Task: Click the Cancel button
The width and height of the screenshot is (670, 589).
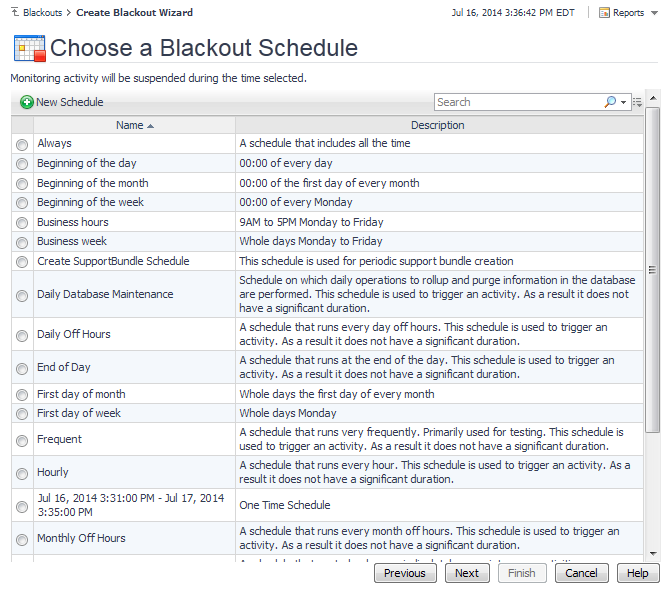Action: click(581, 573)
